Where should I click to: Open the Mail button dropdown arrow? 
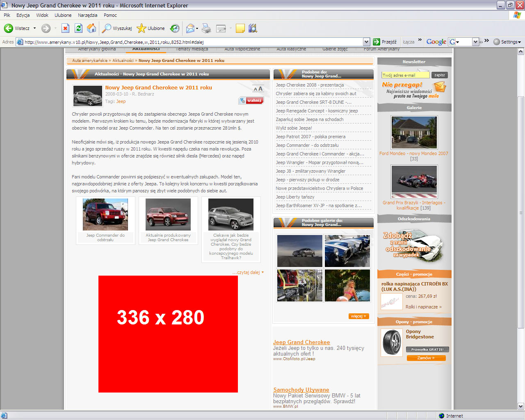197,28
